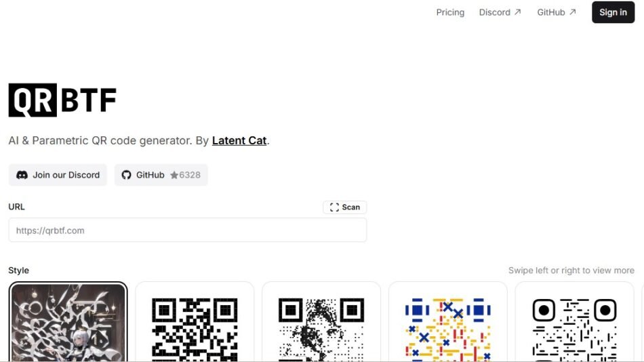Click the QRBTF logo
The height and width of the screenshot is (362, 644).
coord(62,100)
